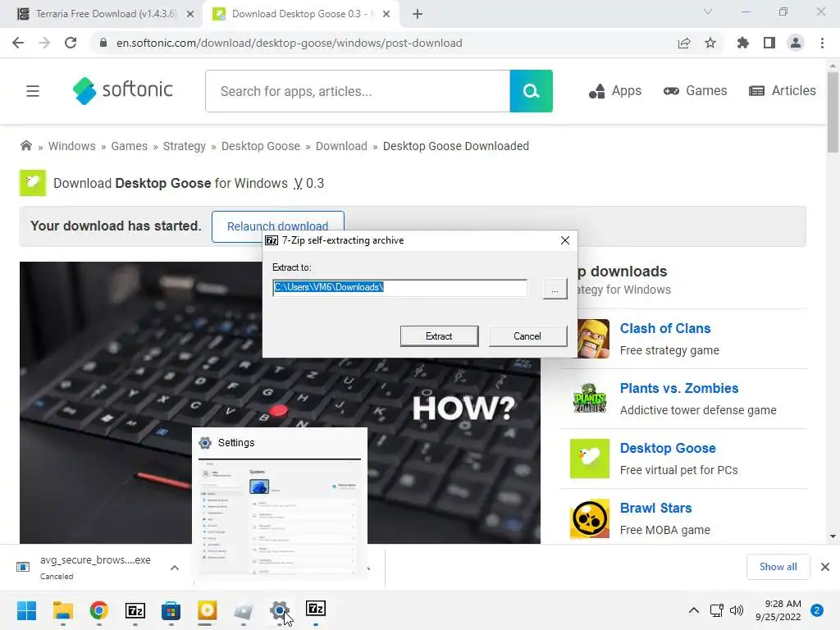The image size is (840, 630).
Task: Click the Brawl Stars game icon
Action: point(590,518)
